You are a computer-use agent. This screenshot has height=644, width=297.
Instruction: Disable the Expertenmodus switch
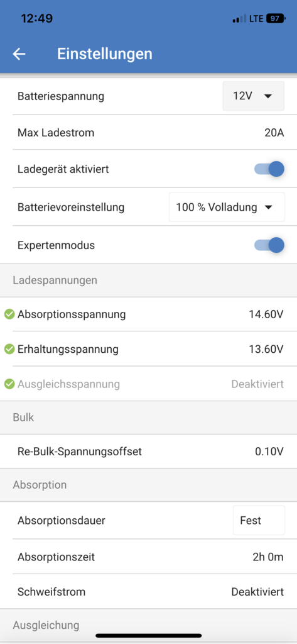(x=269, y=245)
